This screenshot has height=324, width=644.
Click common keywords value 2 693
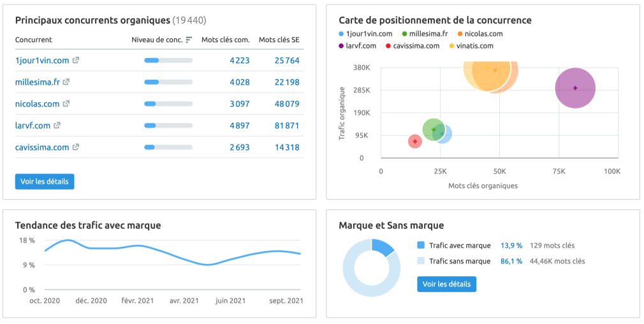pyautogui.click(x=240, y=147)
